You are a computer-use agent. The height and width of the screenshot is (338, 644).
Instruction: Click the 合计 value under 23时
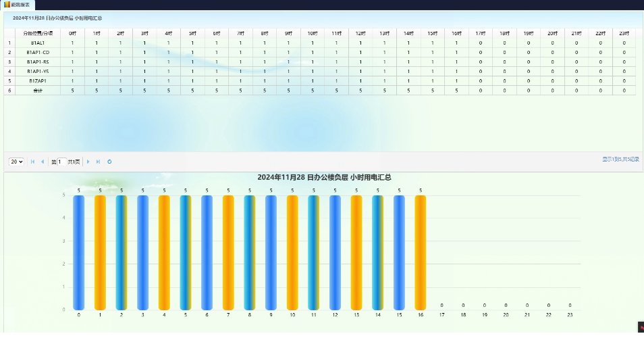[624, 91]
